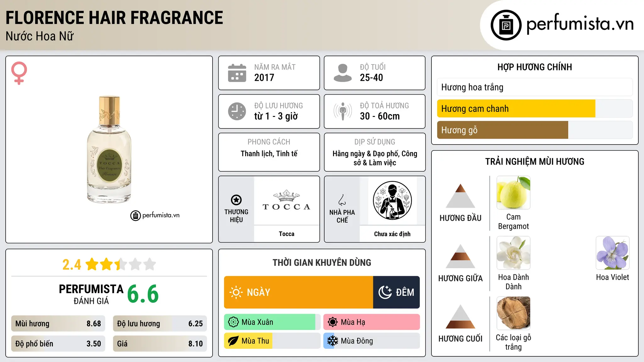Image resolution: width=644 pixels, height=362 pixels.
Task: Select the Ngày daytime bar
Action: (x=298, y=292)
